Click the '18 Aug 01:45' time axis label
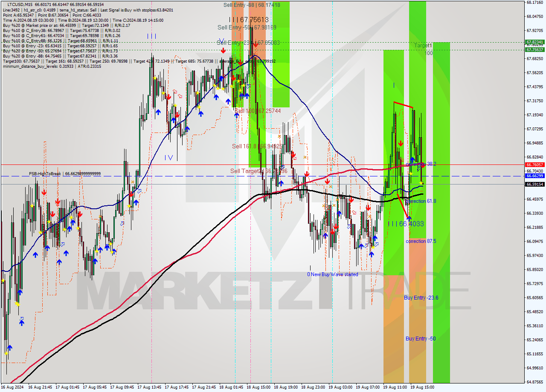Image resolution: width=546 pixels, height=392 pixels. tap(231, 387)
